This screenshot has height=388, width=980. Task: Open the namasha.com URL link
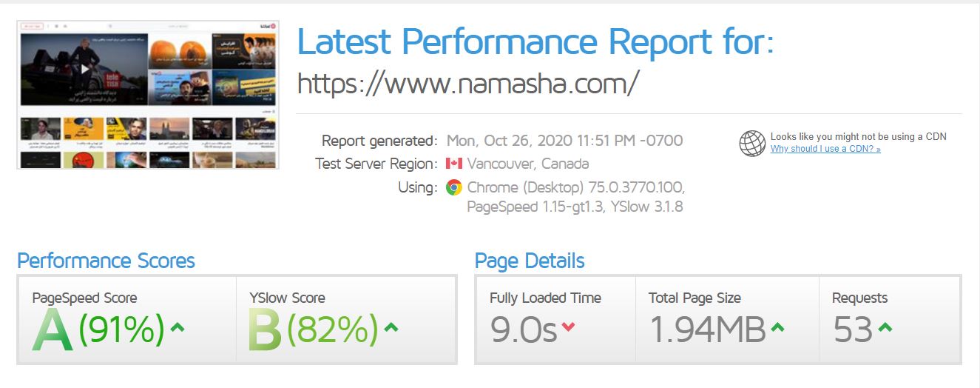point(467,84)
